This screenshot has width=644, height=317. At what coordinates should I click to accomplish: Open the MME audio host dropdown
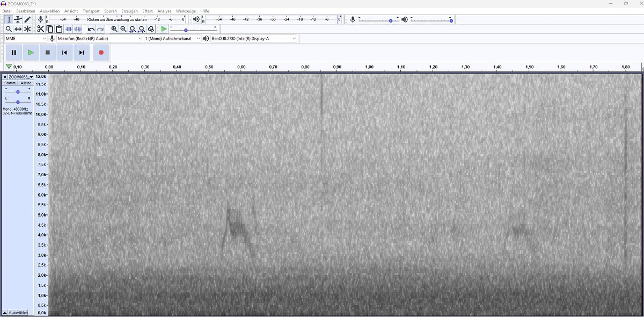pyautogui.click(x=26, y=39)
